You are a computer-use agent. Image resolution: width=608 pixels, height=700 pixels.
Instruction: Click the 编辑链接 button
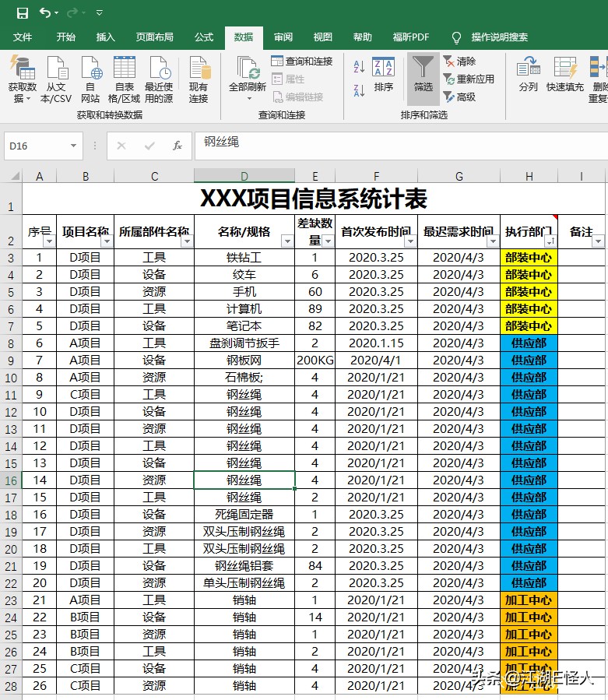(297, 97)
